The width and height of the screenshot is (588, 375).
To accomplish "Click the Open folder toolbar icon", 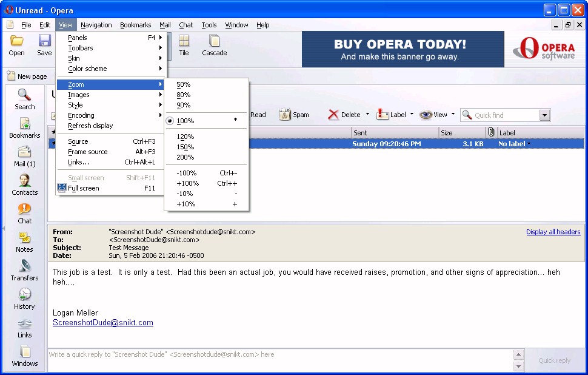I will [16, 41].
